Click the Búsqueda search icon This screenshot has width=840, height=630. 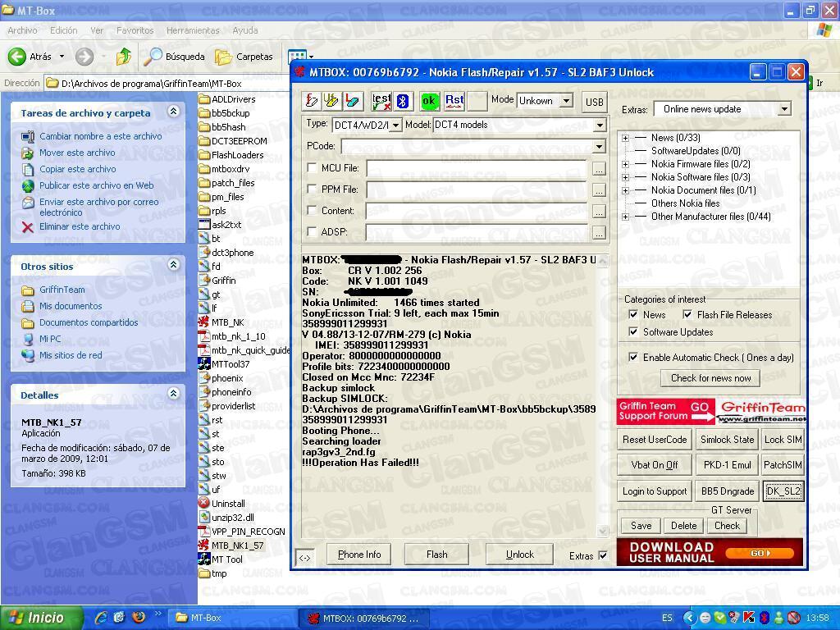153,57
